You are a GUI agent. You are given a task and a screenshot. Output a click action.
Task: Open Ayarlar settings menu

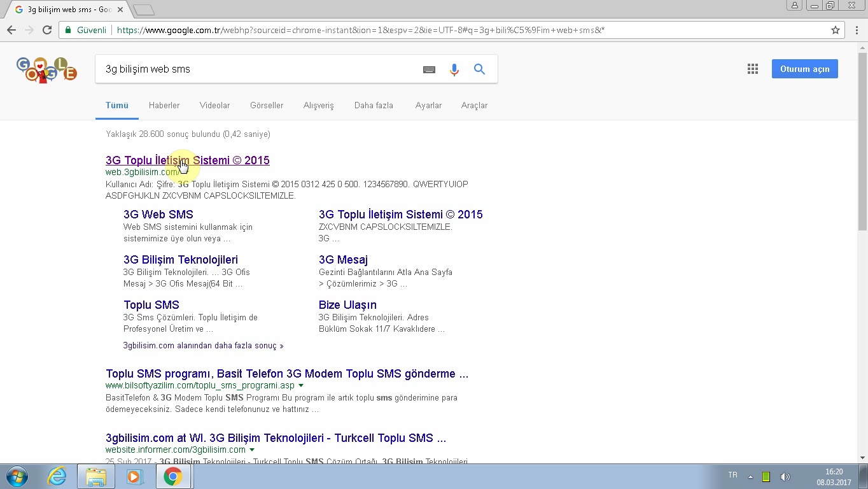click(428, 105)
